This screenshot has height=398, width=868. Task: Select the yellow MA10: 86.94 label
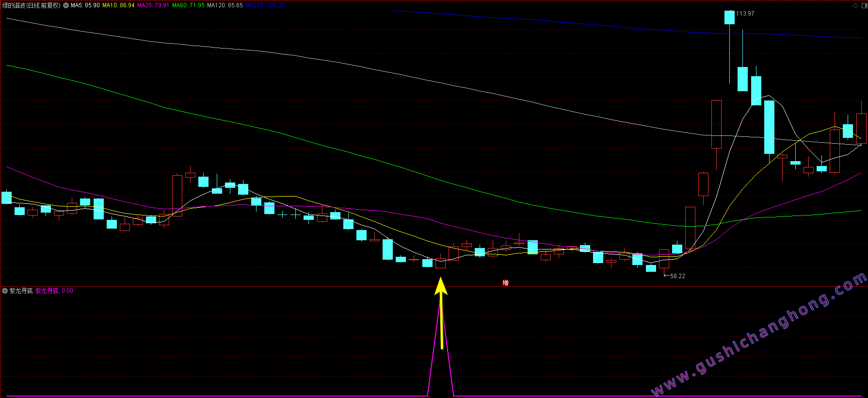(x=118, y=5)
